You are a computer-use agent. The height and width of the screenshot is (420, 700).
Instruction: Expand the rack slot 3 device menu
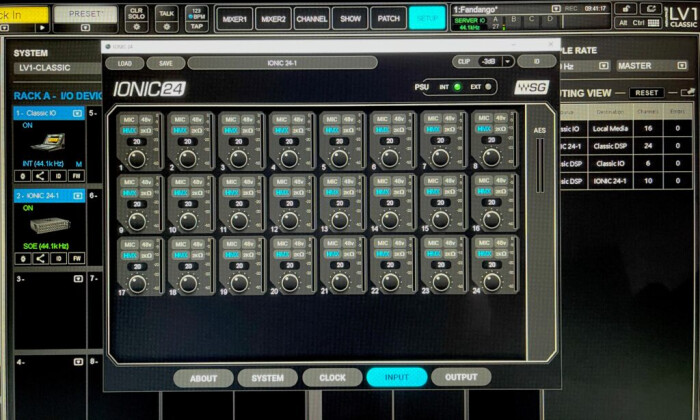[78, 279]
